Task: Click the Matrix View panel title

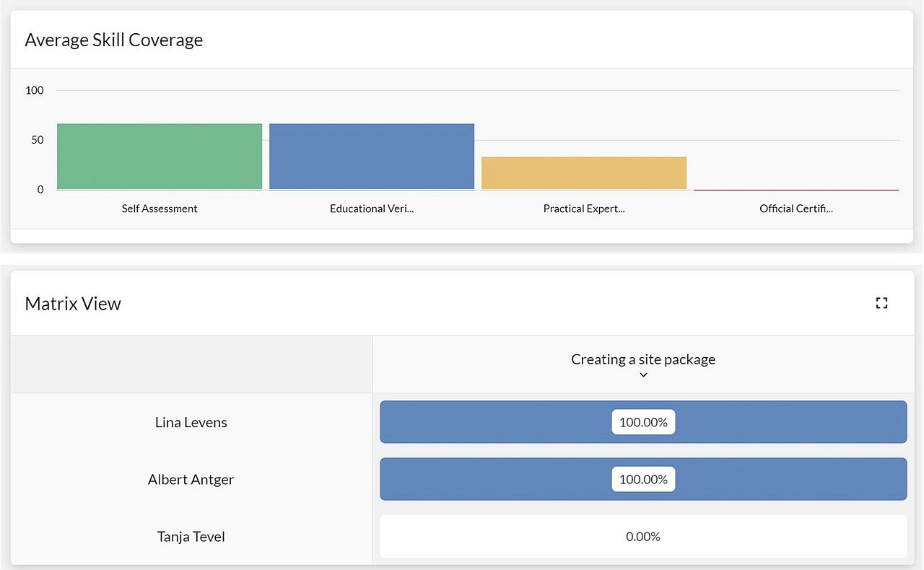Action: pos(73,304)
